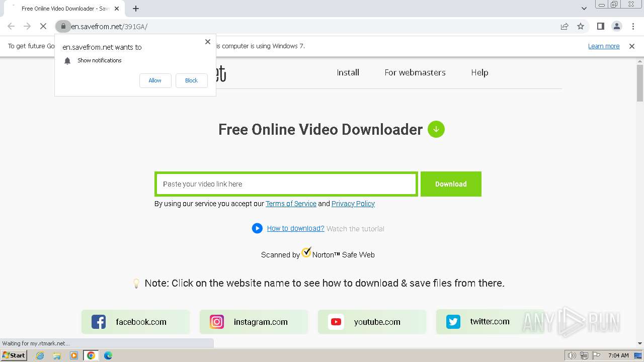
Task: Click the taskbar clock 7:04 AM
Action: [618, 355]
